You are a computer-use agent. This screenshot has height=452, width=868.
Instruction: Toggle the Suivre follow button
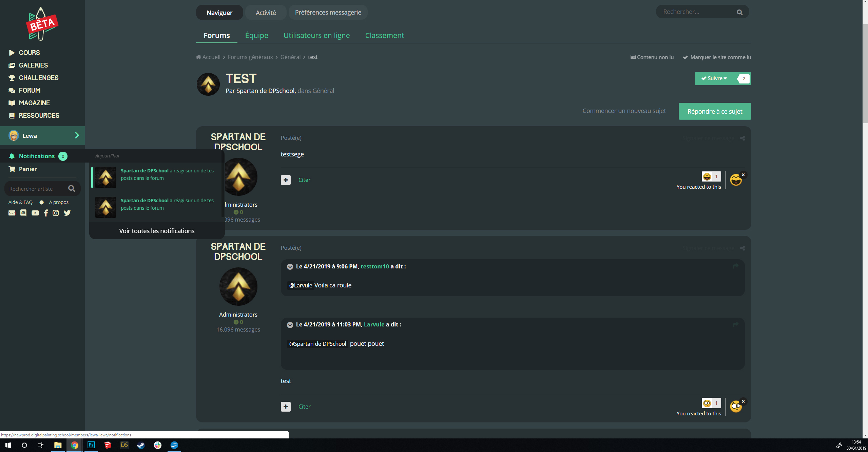[714, 78]
